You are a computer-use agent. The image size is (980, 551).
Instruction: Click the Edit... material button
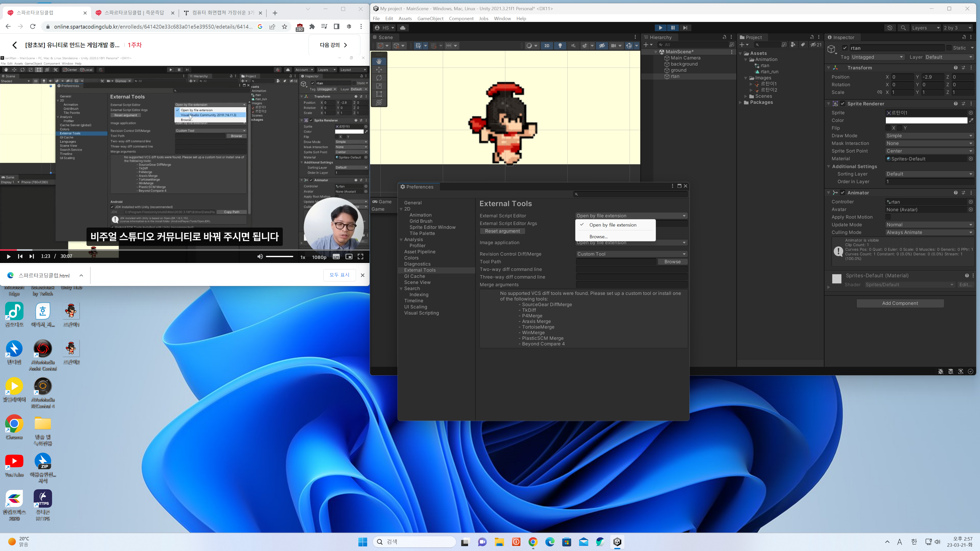point(965,285)
